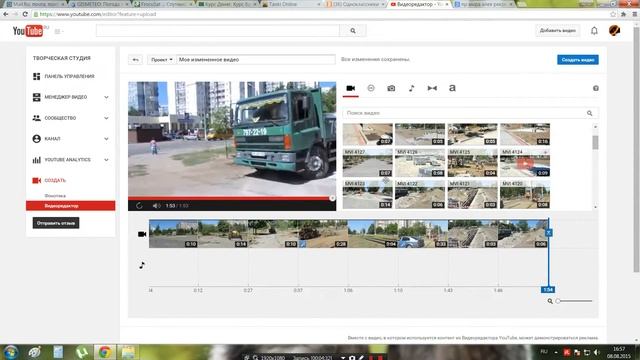The height and width of the screenshot is (360, 640).
Task: Click the YouTube logo
Action: click(x=28, y=31)
